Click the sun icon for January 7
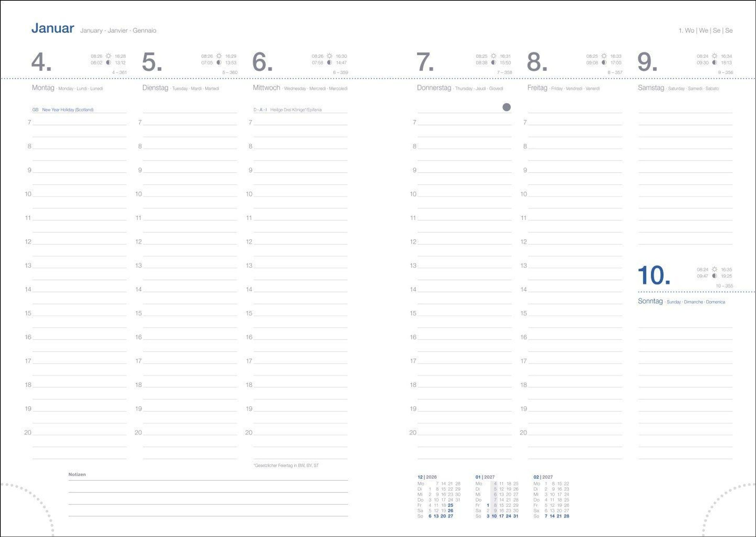The width and height of the screenshot is (756, 537). (x=493, y=56)
